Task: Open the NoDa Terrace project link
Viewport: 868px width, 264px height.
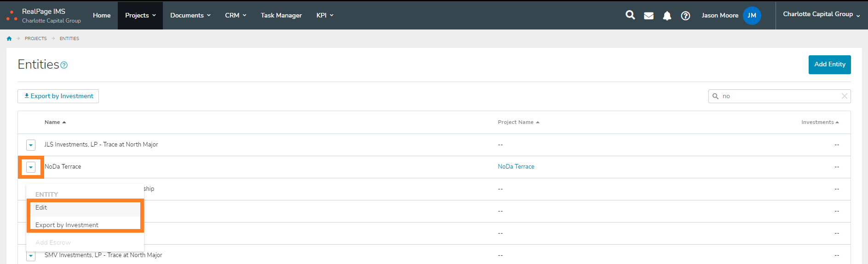Action: point(516,167)
